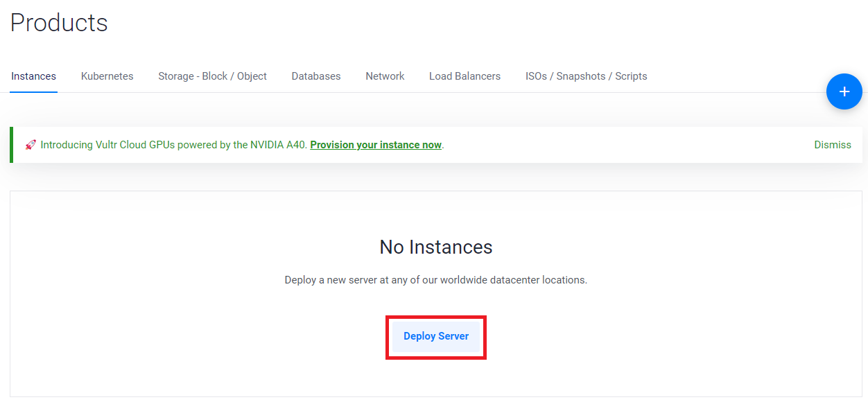Click the rocket icon in announcement banner
This screenshot has height=402, width=868.
[31, 145]
